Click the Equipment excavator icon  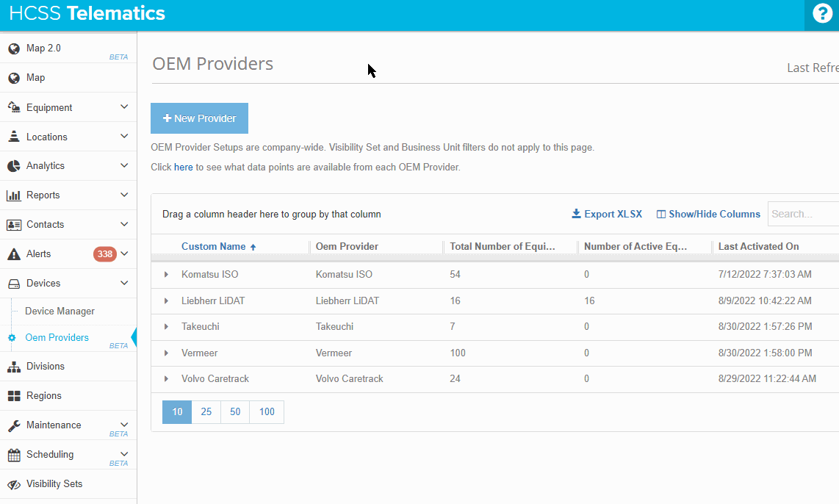(x=14, y=108)
